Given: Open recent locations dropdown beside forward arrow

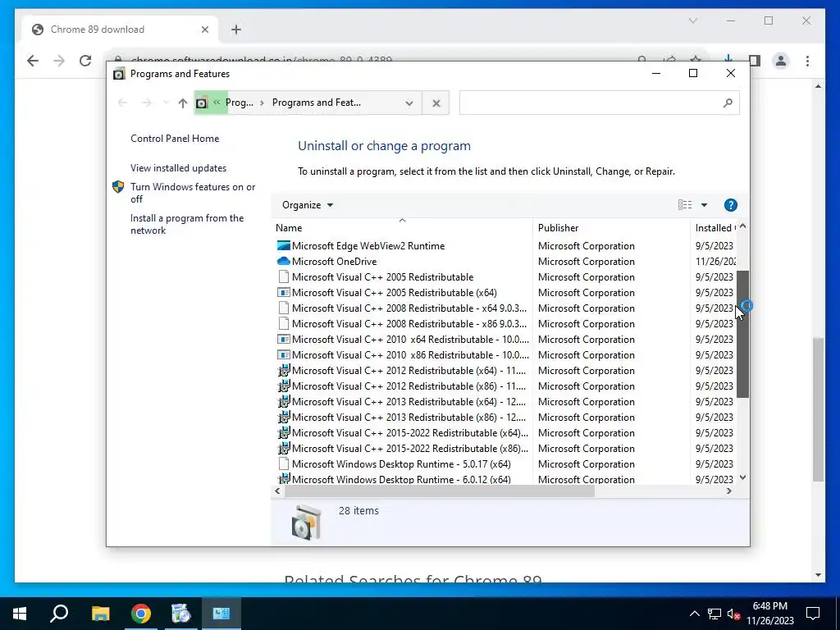Looking at the screenshot, I should tap(166, 103).
